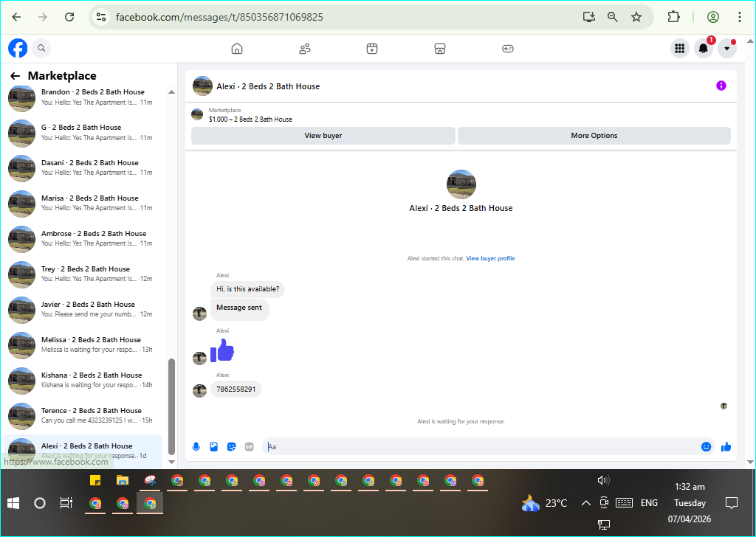This screenshot has width=756, height=537.
Task: Click Alexi header avatar thumbnail
Action: pos(202,86)
